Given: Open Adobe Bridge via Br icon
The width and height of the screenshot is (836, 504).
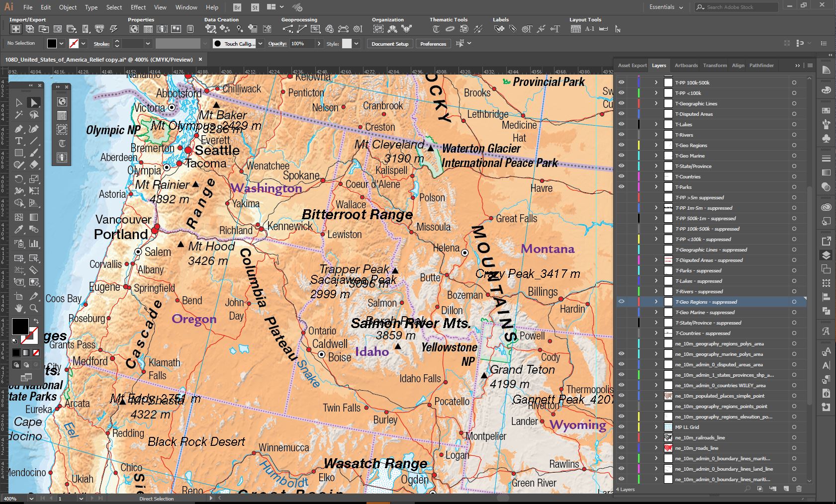Looking at the screenshot, I should click(238, 7).
